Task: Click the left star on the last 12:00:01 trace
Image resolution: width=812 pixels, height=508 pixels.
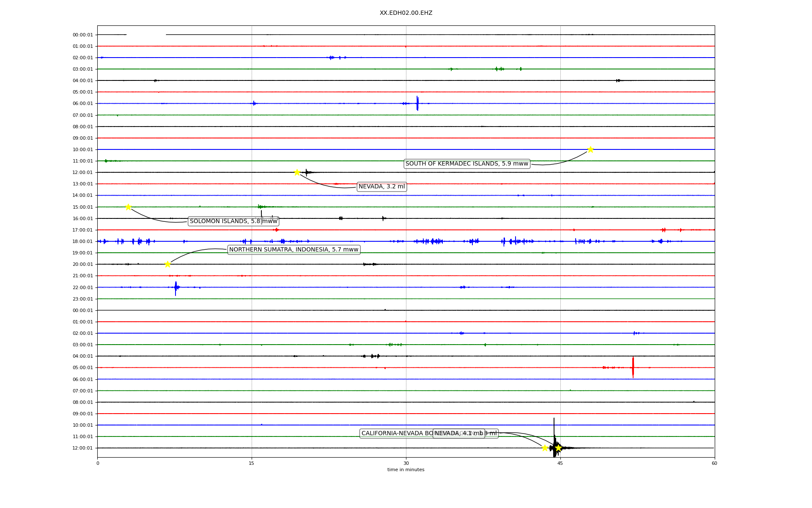Action: (x=545, y=448)
